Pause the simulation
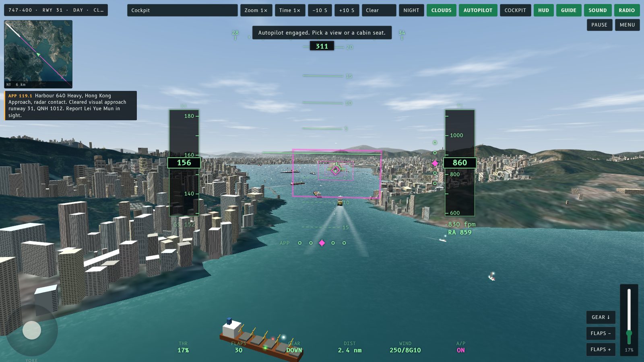 click(599, 25)
